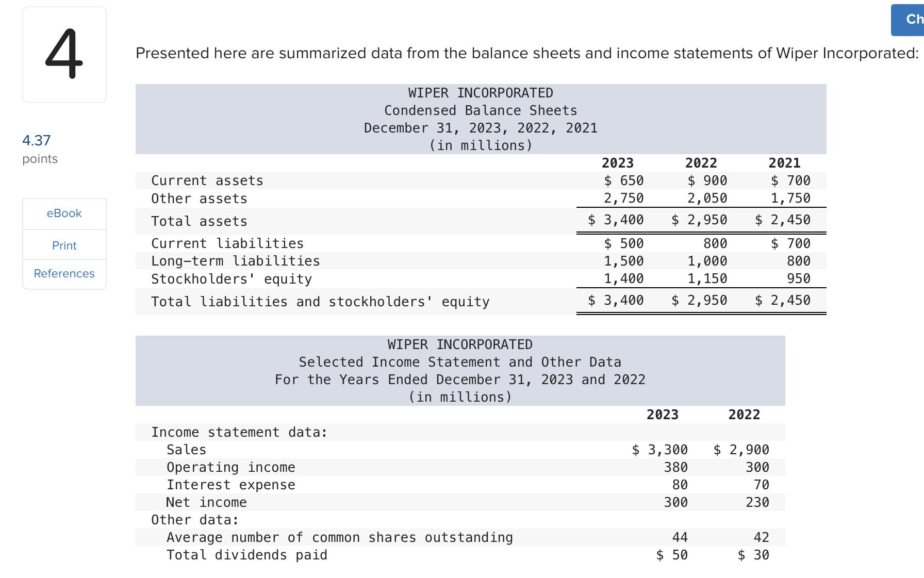
Task: Click the 4.37 points label
Action: (36, 140)
